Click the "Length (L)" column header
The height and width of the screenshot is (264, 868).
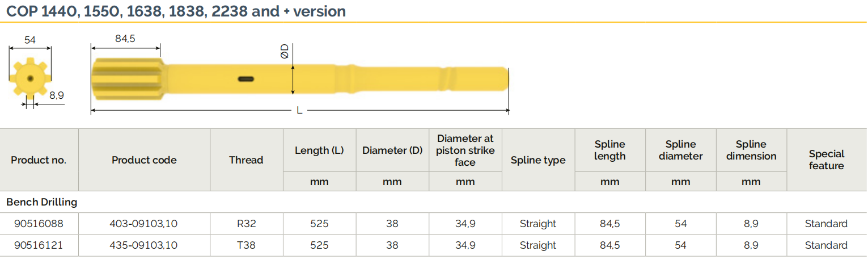click(x=319, y=150)
